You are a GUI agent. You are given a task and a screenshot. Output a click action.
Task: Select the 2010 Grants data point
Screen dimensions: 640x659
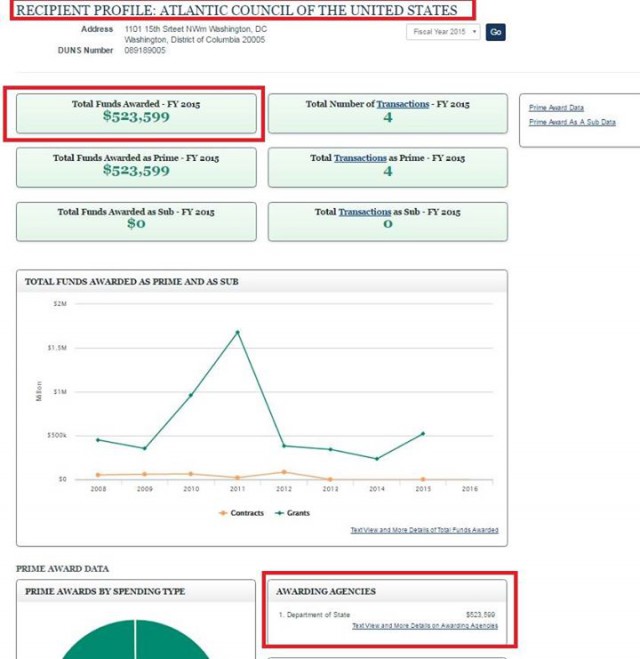point(191,395)
